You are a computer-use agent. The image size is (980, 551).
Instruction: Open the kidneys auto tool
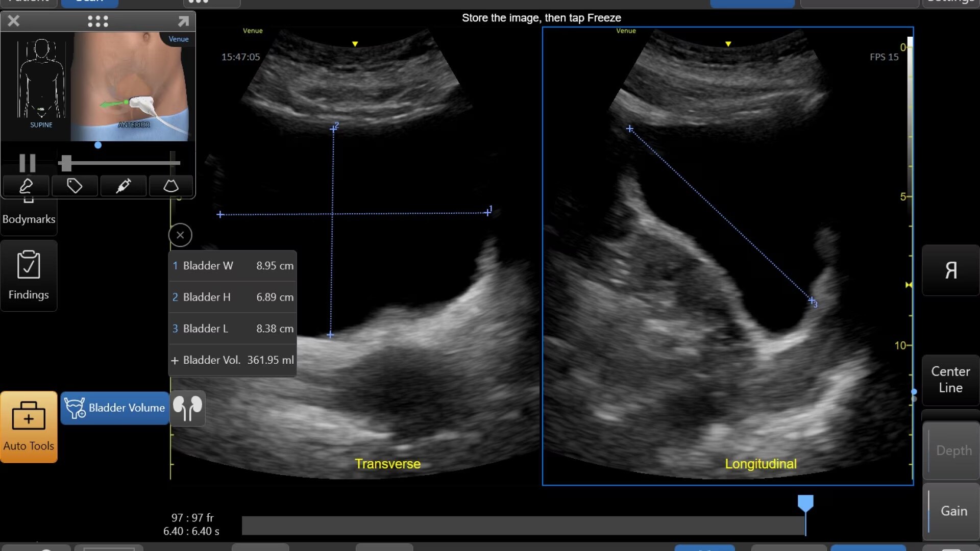(x=187, y=408)
